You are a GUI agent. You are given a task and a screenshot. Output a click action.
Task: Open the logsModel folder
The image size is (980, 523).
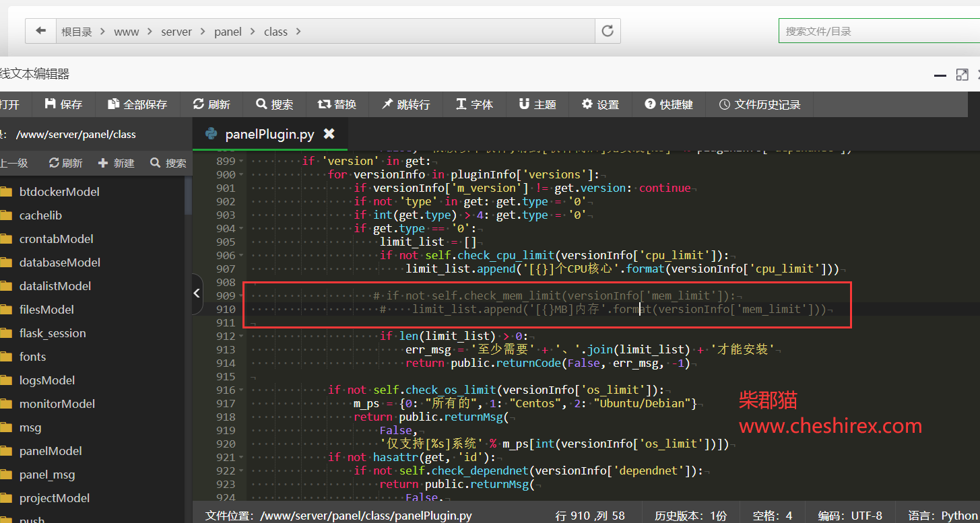pyautogui.click(x=47, y=380)
